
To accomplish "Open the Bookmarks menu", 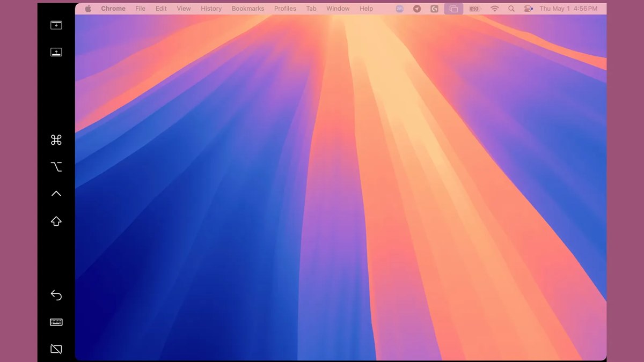I will click(x=247, y=9).
